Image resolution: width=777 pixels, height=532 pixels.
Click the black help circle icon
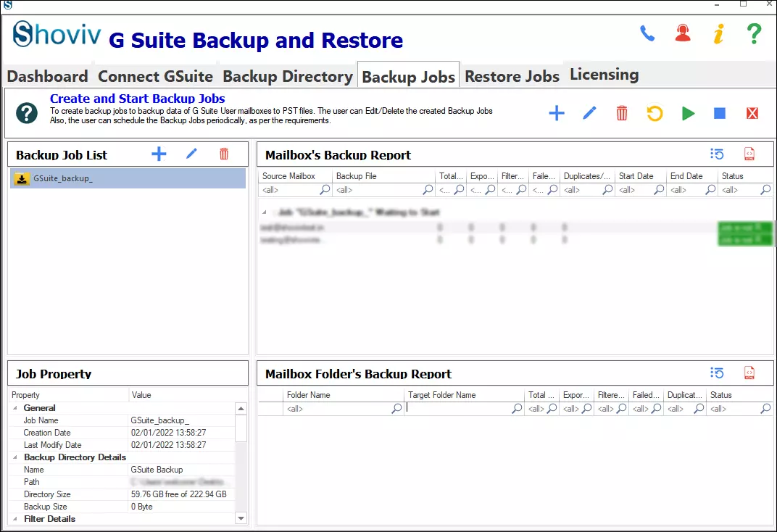[27, 113]
